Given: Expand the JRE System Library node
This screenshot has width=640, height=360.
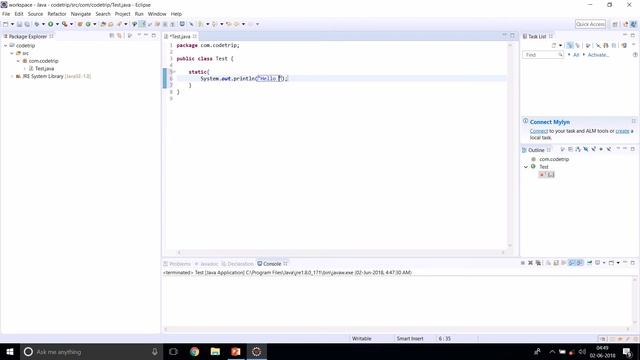Looking at the screenshot, I should 12,76.
